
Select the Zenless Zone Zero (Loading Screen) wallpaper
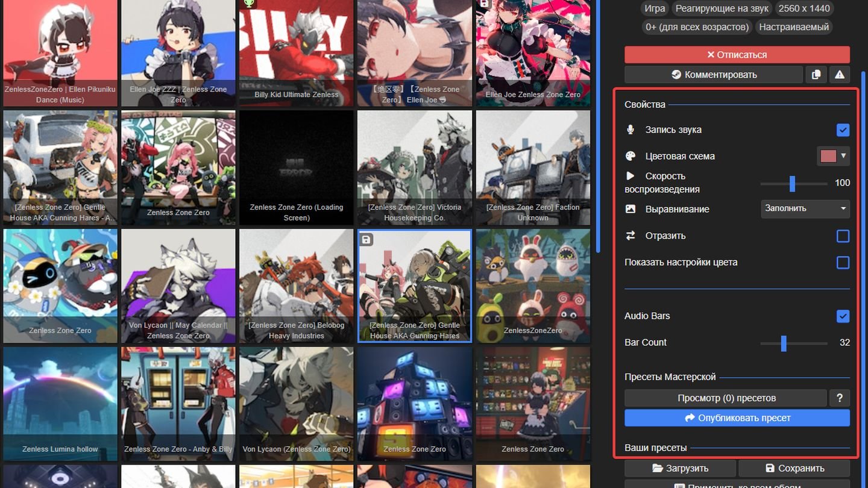296,167
